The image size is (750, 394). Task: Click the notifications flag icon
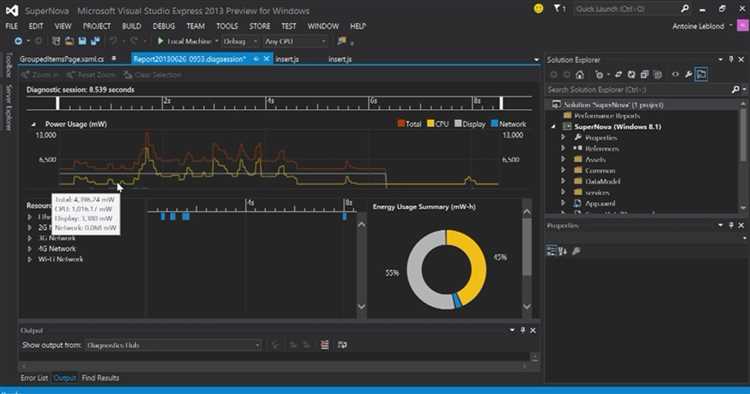tap(557, 9)
